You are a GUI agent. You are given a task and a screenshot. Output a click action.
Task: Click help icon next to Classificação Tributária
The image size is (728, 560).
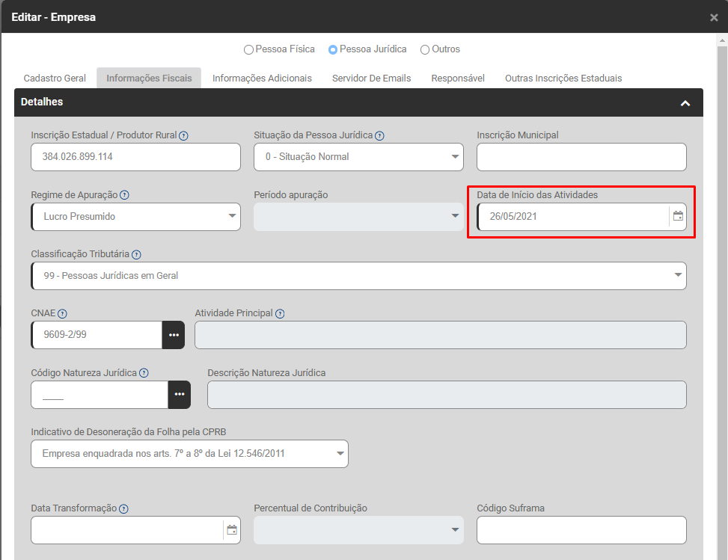(136, 254)
